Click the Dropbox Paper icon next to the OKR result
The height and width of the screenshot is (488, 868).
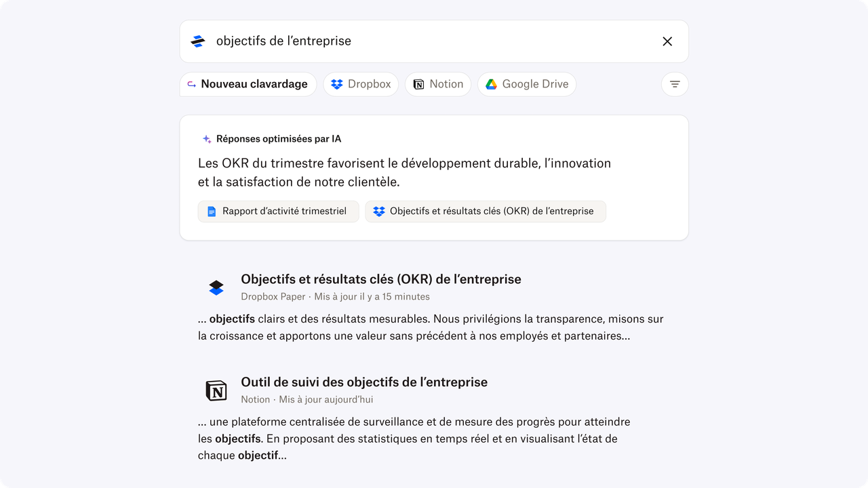pos(216,287)
